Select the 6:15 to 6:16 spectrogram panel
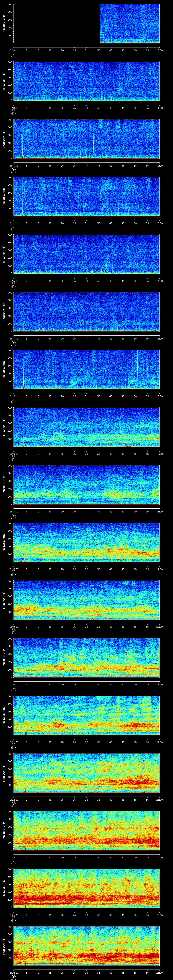The height and width of the screenshot is (980, 173). (x=87, y=369)
